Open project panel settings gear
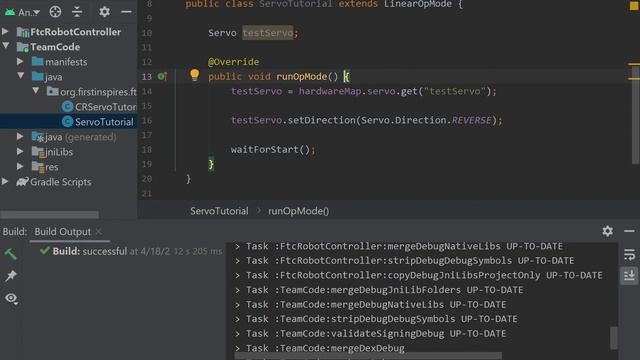 [104, 12]
